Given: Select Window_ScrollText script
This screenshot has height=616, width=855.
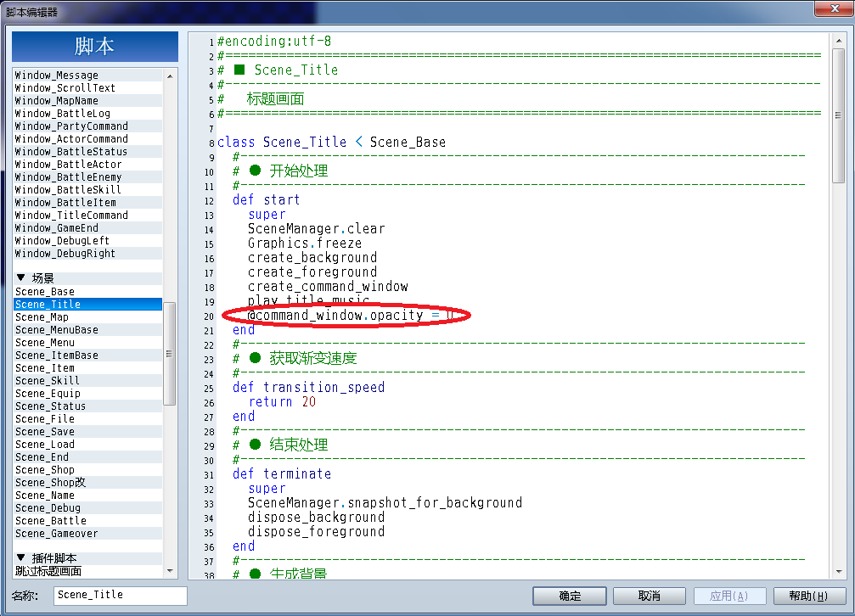Looking at the screenshot, I should tap(87, 87).
